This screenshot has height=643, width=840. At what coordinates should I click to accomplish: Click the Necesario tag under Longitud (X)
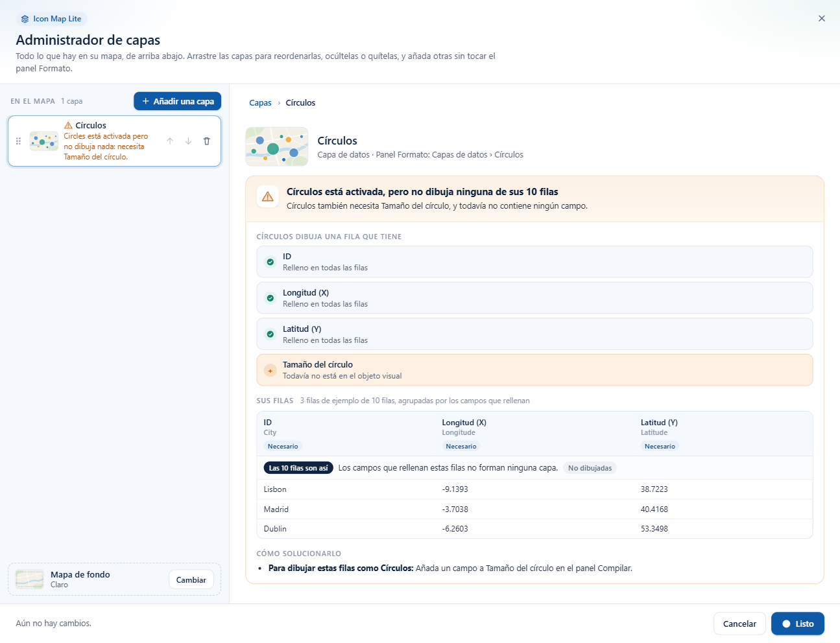point(461,446)
